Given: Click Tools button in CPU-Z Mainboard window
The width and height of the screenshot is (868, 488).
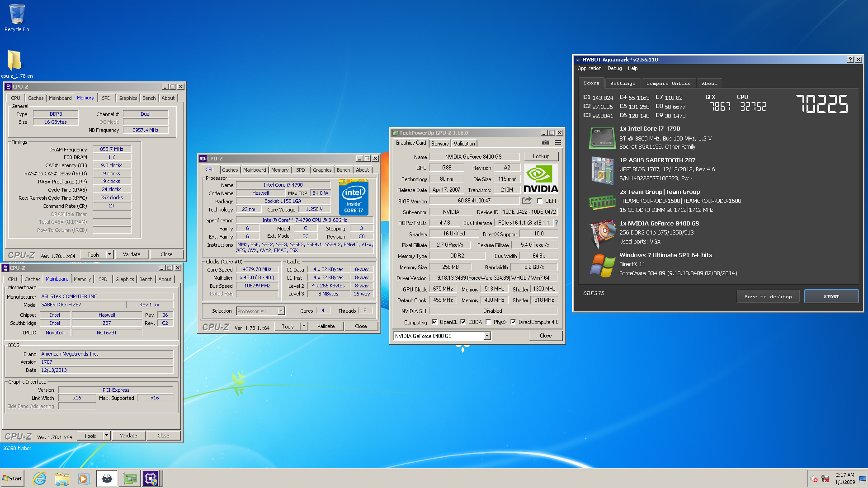Looking at the screenshot, I should pos(90,436).
